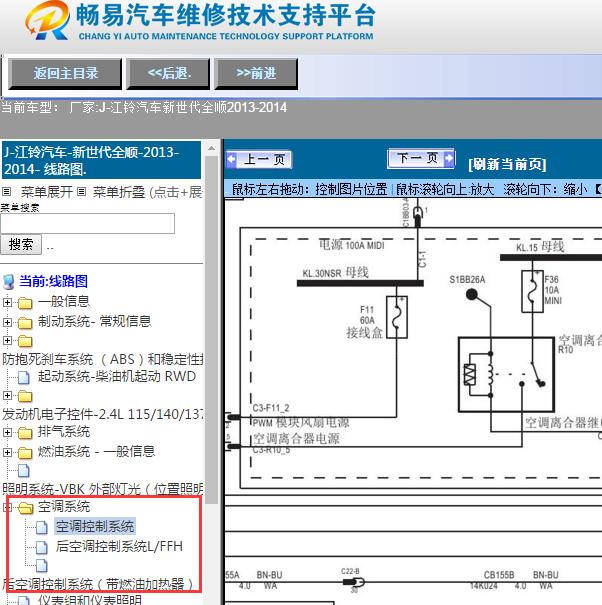Click the document icon beside 空调控制系统
This screenshot has height=605, width=602.
41,527
